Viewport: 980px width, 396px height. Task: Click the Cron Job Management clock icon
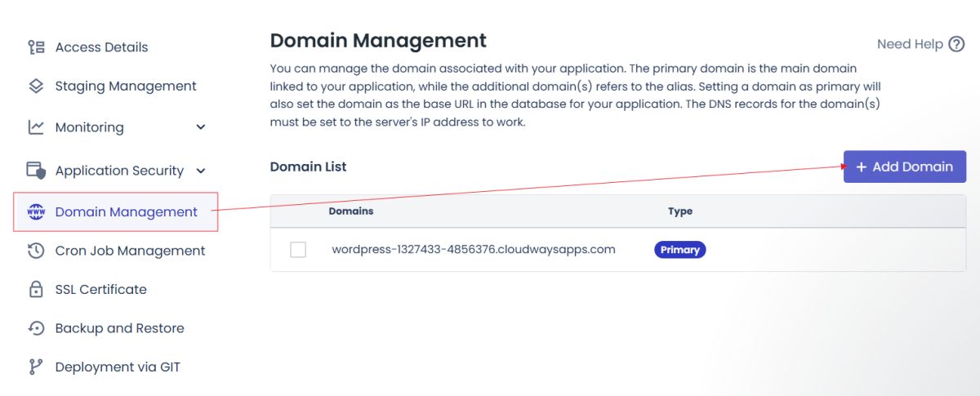click(x=36, y=251)
